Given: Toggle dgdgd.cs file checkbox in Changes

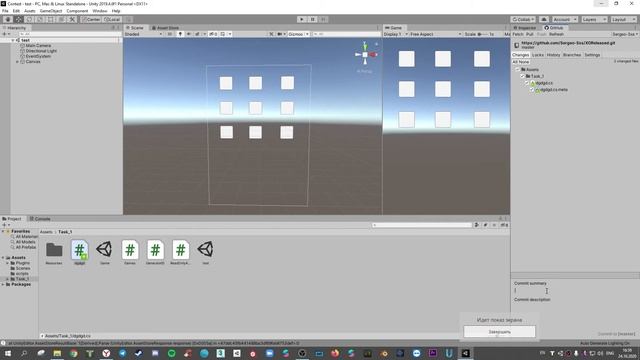Looking at the screenshot, I should [527, 83].
